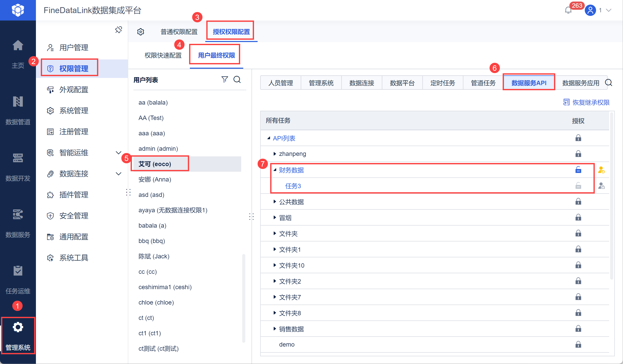Collapse the API列表 tree node
Viewport: 623px width, 364px height.
coord(269,138)
